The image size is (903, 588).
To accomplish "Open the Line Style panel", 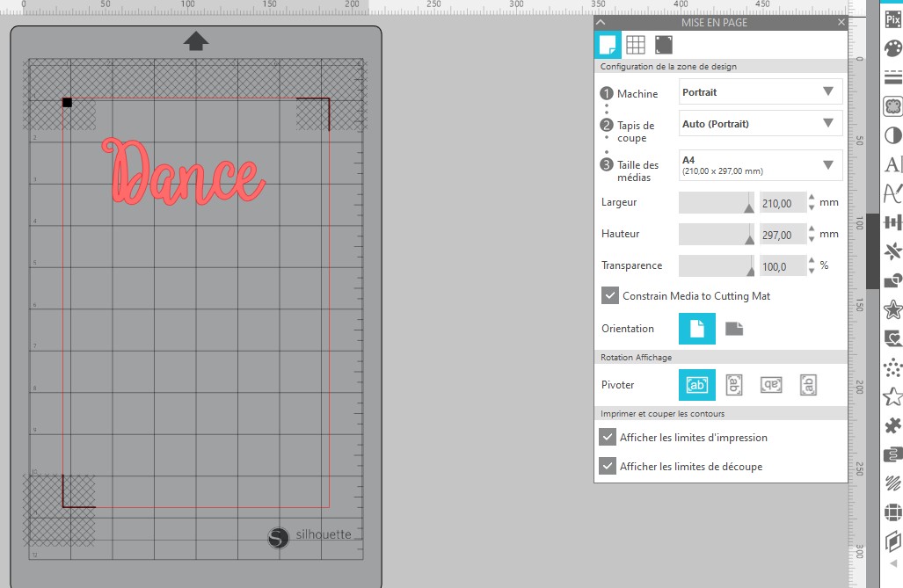I will coord(894,76).
